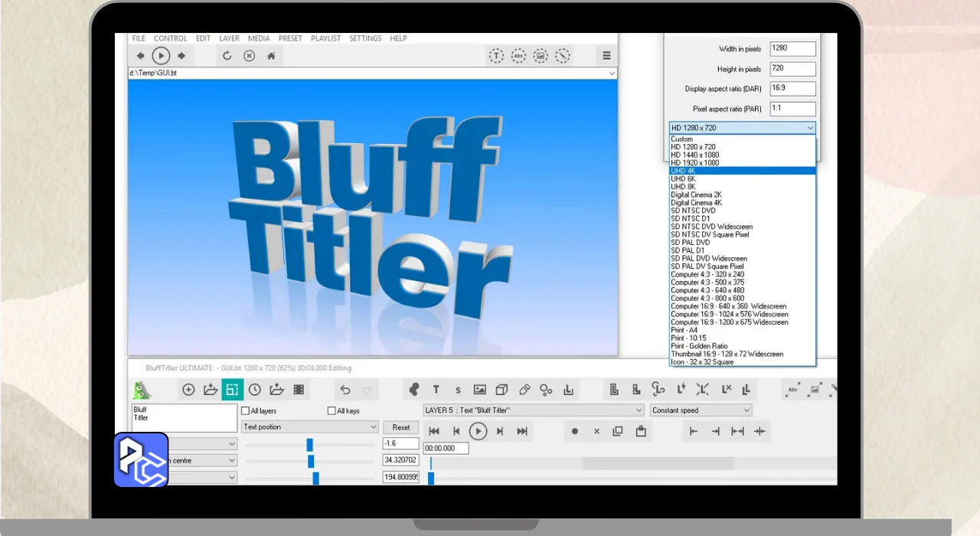Play the show from top toolbar
Image resolution: width=980 pixels, height=536 pixels.
161,56
